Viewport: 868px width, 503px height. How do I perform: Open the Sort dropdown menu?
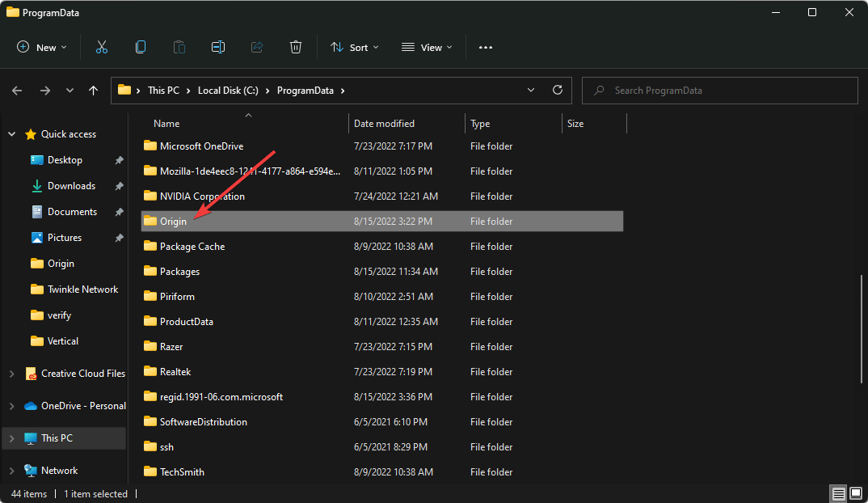[x=354, y=48]
